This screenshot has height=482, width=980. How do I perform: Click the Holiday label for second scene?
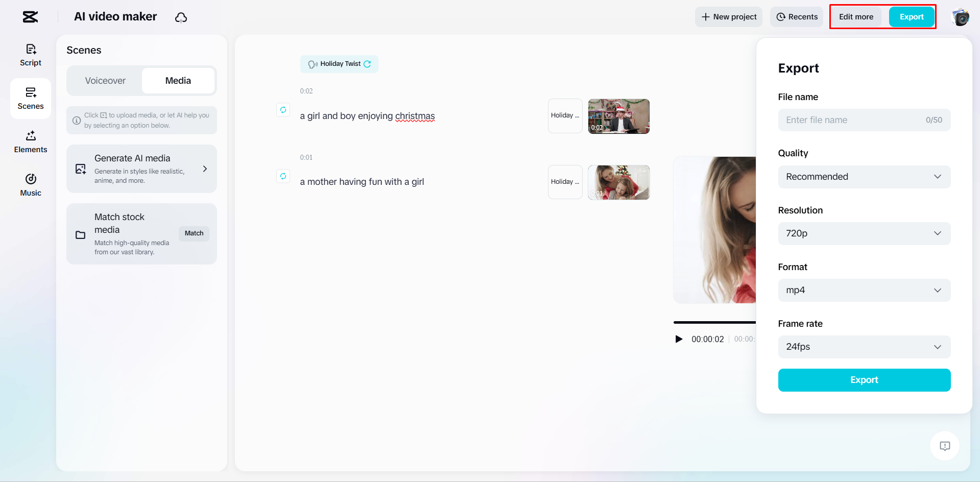pyautogui.click(x=565, y=182)
